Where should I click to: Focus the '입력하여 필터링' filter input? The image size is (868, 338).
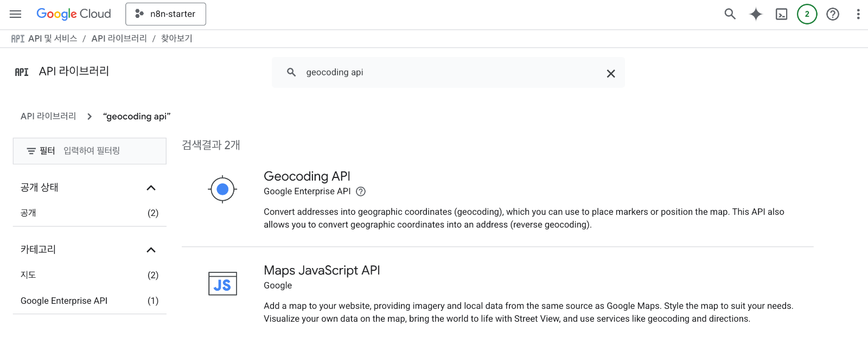tap(92, 150)
